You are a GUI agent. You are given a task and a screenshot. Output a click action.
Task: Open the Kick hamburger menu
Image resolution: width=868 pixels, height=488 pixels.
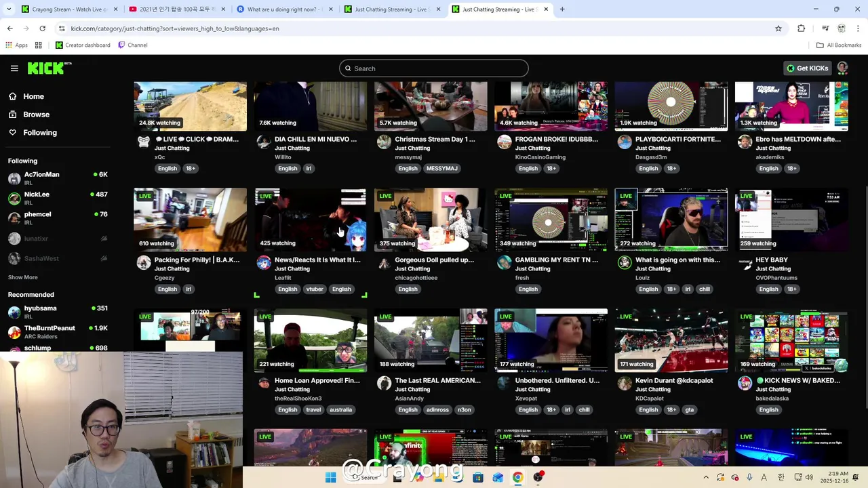pos(14,68)
